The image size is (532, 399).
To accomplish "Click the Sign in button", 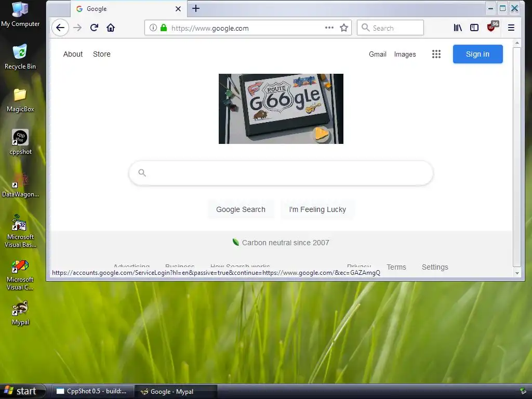I will tap(478, 54).
